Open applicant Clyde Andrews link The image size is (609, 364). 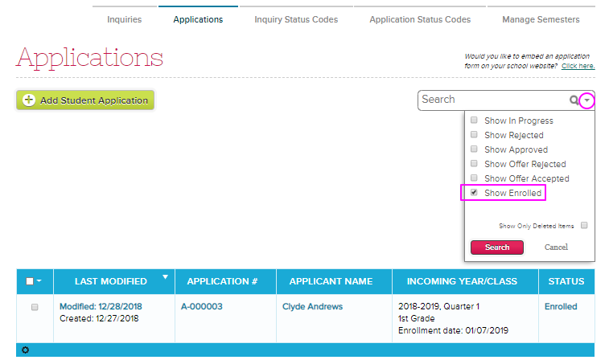pyautogui.click(x=313, y=307)
